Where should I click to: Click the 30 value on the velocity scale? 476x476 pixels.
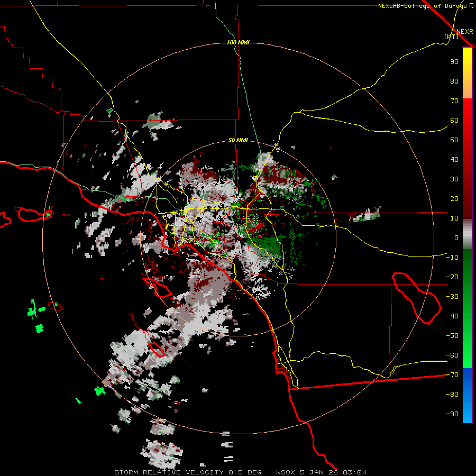pos(454,179)
